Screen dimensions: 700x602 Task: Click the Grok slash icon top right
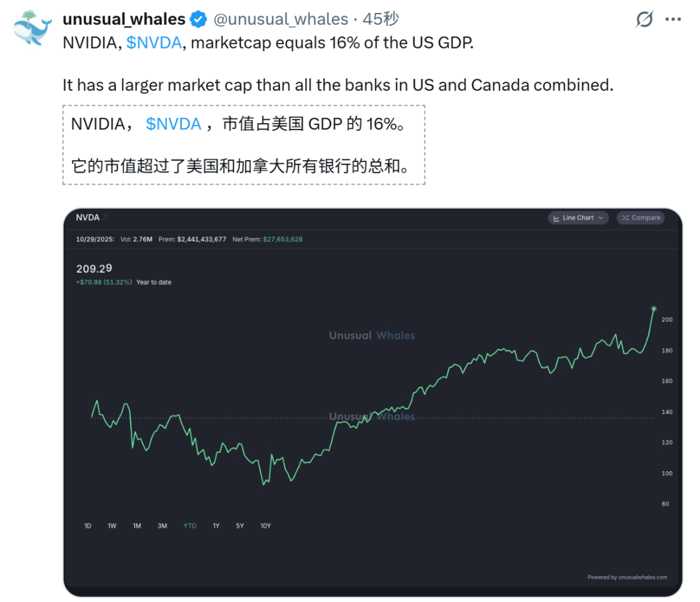point(644,20)
